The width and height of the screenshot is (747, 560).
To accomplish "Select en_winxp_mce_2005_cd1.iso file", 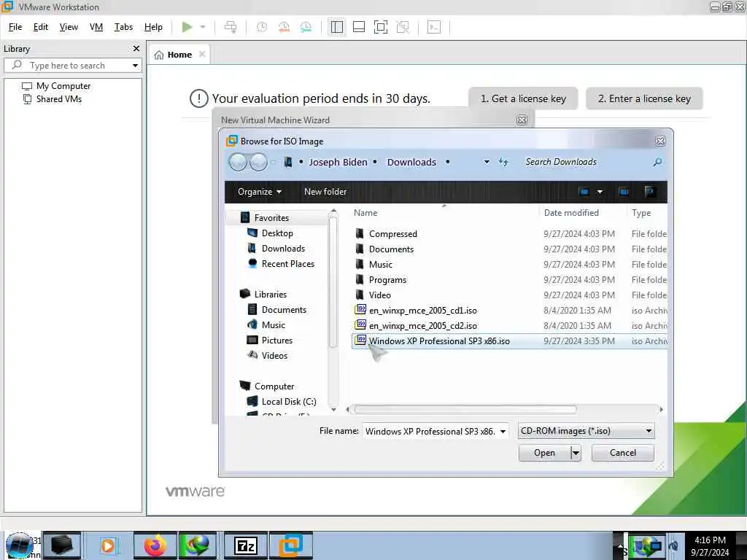I will coord(422,311).
